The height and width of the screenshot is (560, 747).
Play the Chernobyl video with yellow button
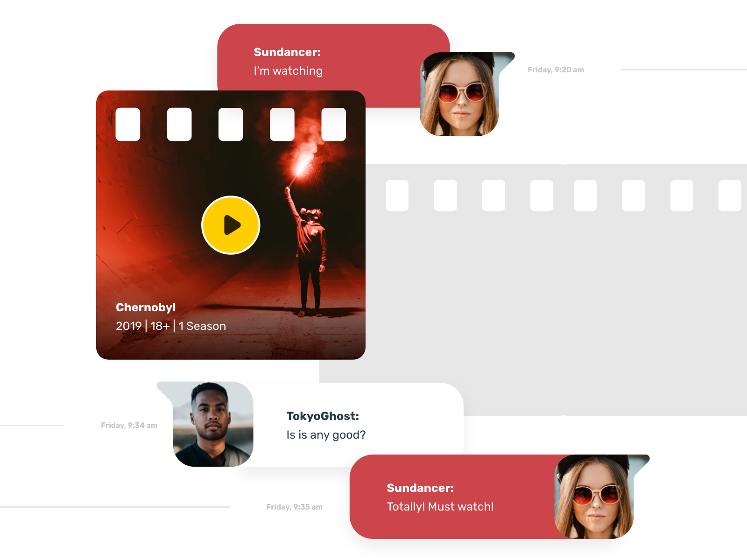point(231,225)
